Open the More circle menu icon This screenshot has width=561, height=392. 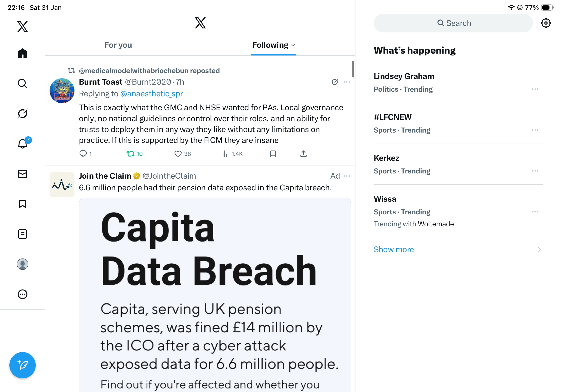coord(23,294)
